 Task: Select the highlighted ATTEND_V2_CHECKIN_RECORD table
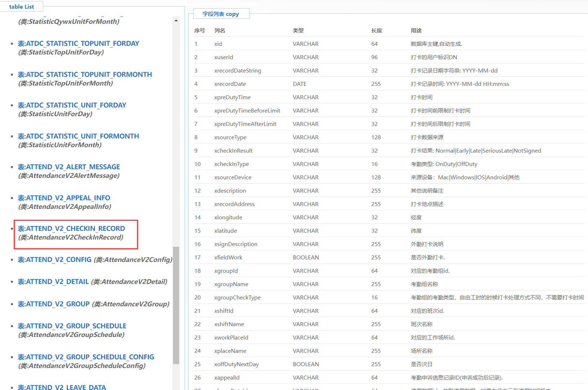click(x=71, y=229)
